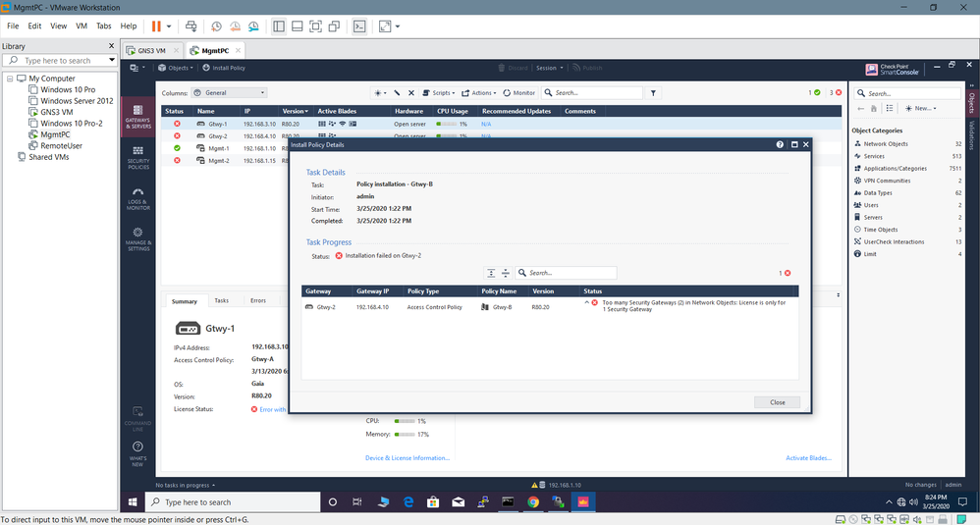Toggle VMware library panel visibility button

point(280,26)
